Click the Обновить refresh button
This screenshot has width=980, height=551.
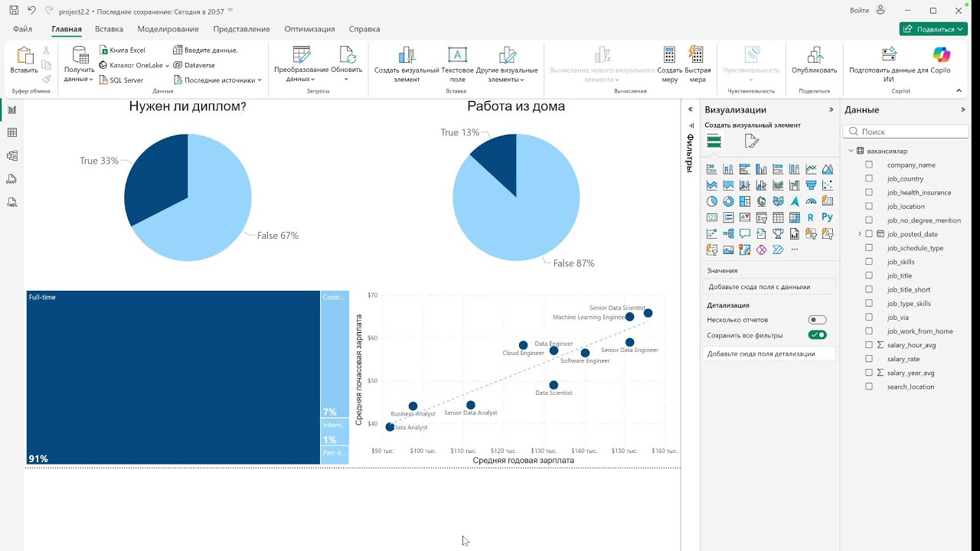click(347, 63)
